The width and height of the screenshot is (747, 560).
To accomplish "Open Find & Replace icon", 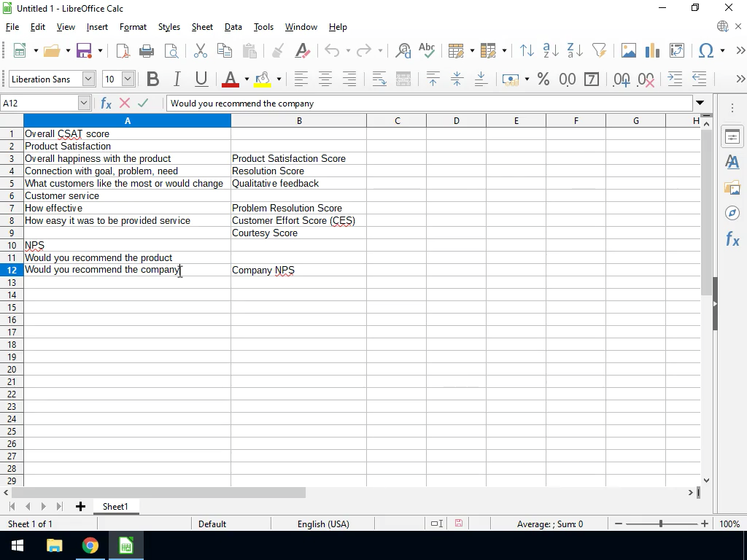I will click(x=403, y=50).
